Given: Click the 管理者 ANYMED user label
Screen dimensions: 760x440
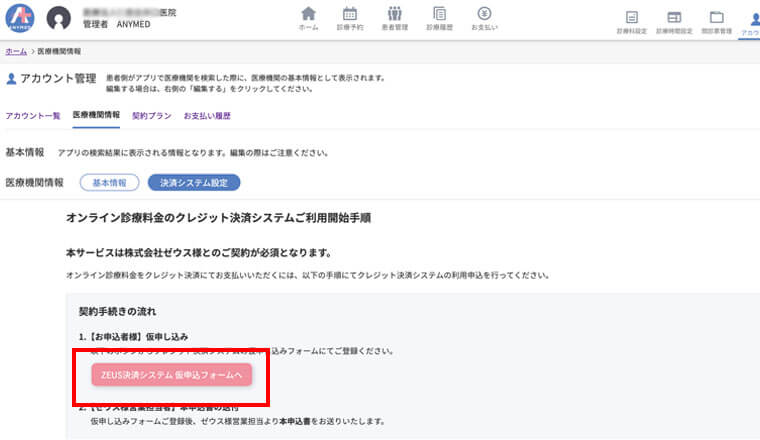Looking at the screenshot, I should (x=116, y=24).
